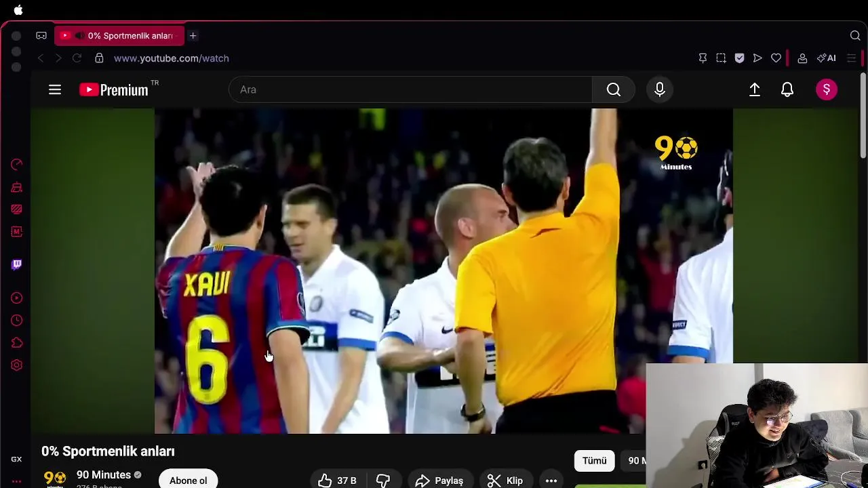Take a snapshot with the capture icon
This screenshot has height=488, width=868.
721,58
